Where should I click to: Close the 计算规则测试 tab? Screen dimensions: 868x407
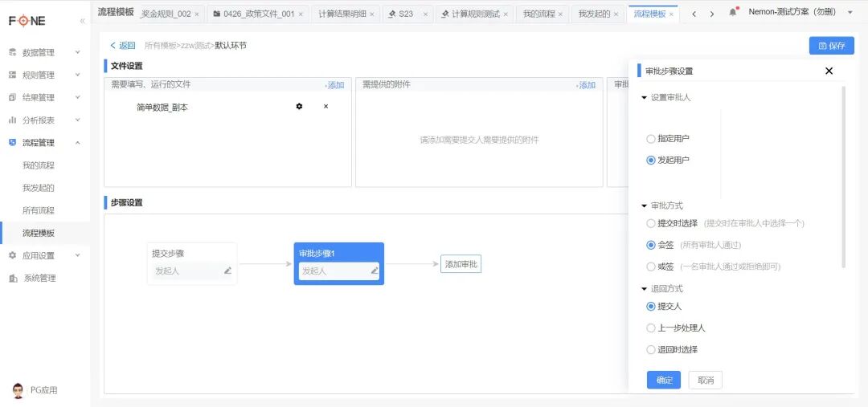pyautogui.click(x=506, y=14)
